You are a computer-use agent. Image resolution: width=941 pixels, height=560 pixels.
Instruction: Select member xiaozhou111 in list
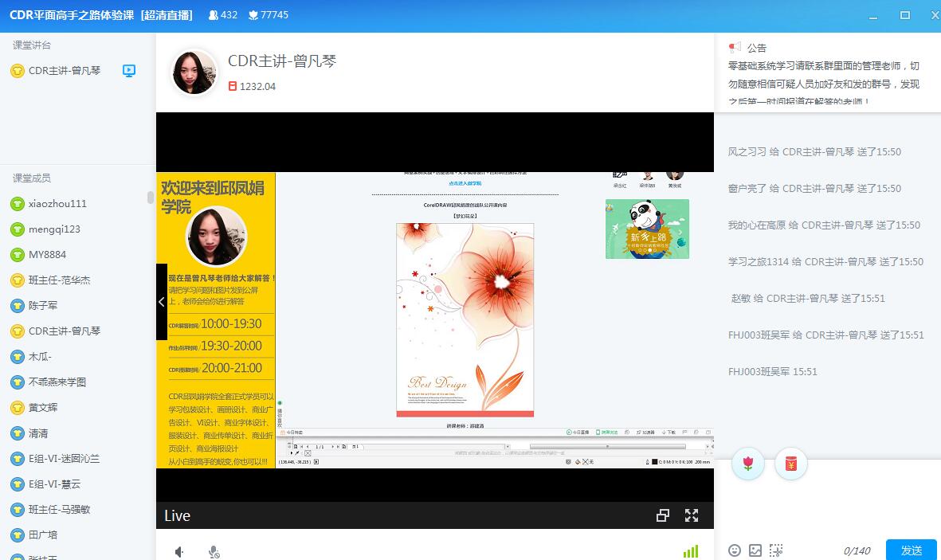(x=57, y=204)
